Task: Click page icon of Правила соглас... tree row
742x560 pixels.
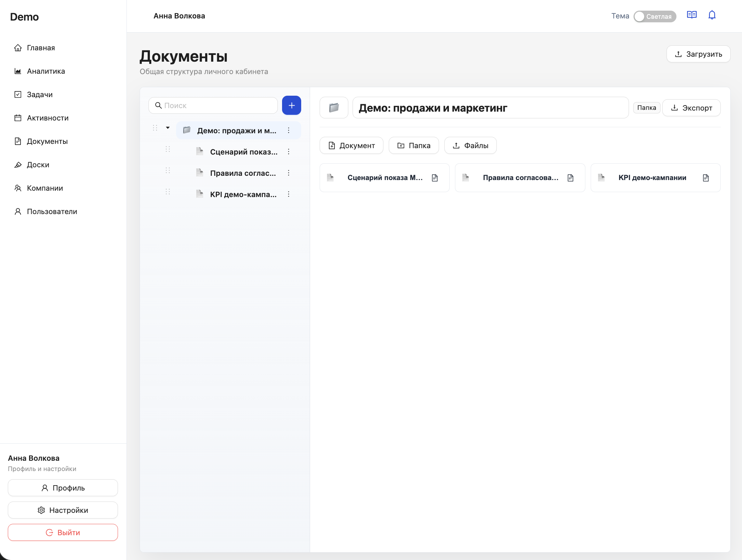Action: [199, 173]
